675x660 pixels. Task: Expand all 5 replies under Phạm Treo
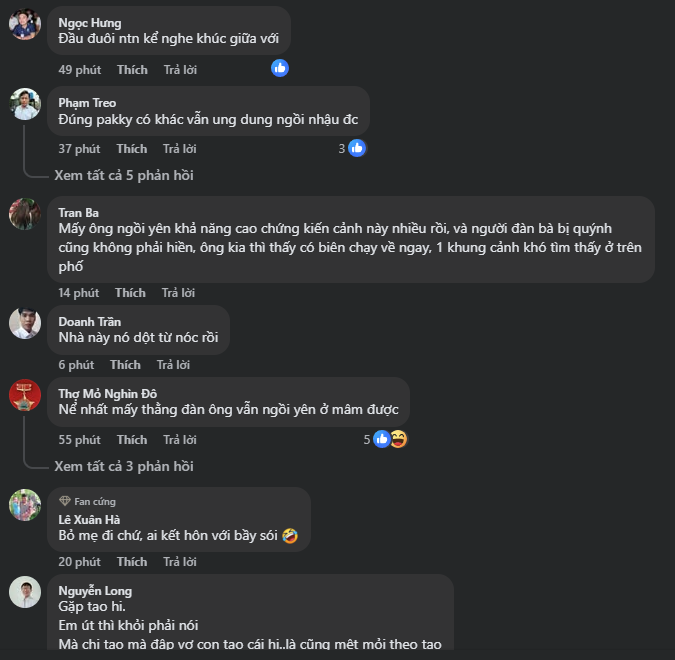(124, 175)
